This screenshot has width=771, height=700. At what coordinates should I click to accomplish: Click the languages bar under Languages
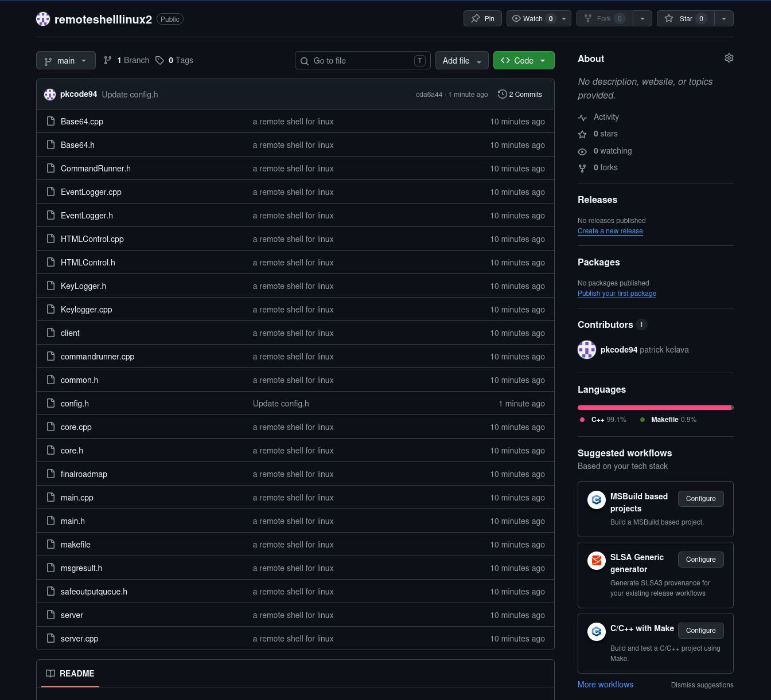[x=656, y=408]
